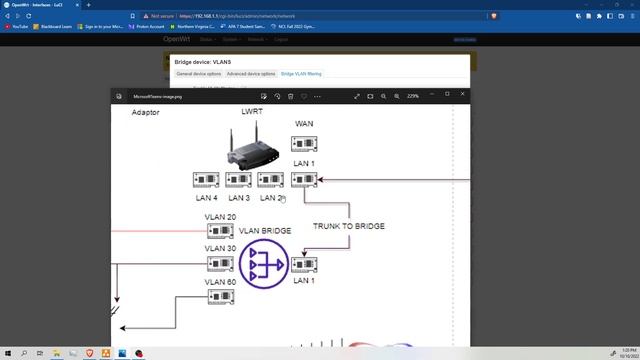This screenshot has height=360, width=640.
Task: Click the Edit image icon in Photos viewer
Action: (264, 96)
